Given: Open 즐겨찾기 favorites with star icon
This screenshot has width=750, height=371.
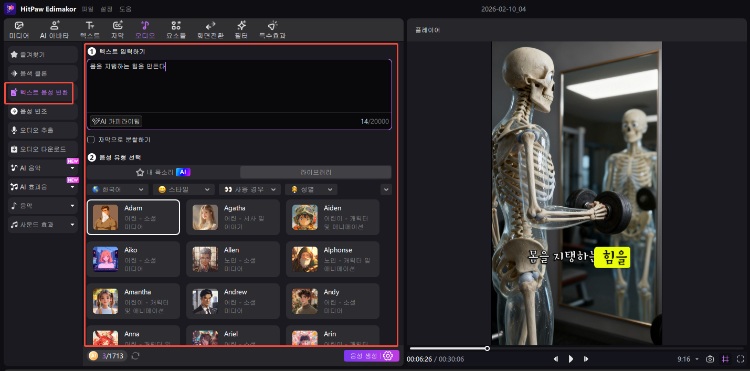Looking at the screenshot, I should 43,55.
